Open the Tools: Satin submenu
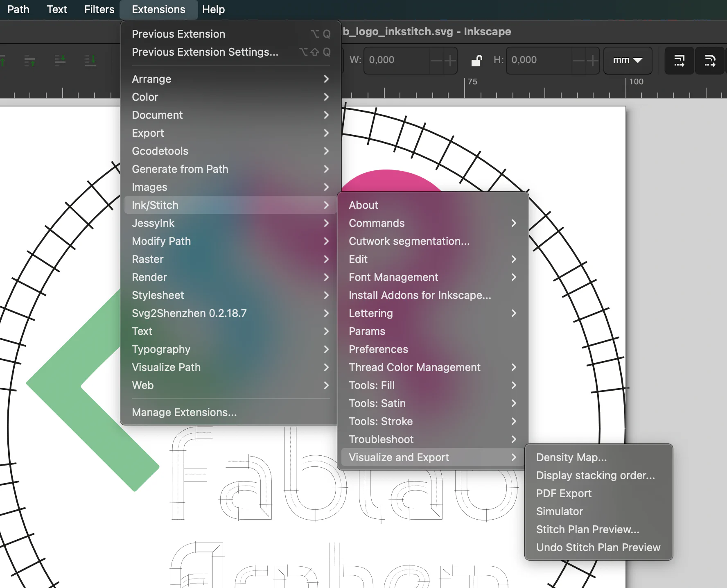The image size is (727, 588). click(433, 403)
